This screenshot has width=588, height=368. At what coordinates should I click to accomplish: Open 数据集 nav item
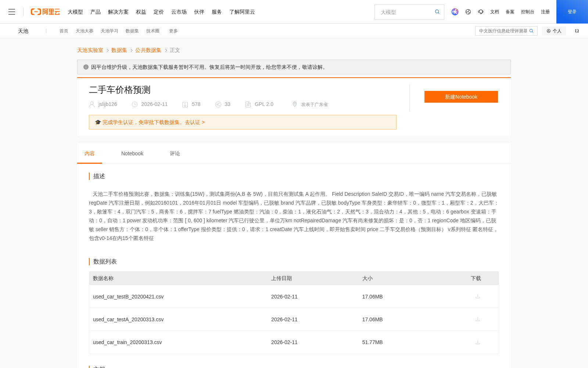[132, 31]
